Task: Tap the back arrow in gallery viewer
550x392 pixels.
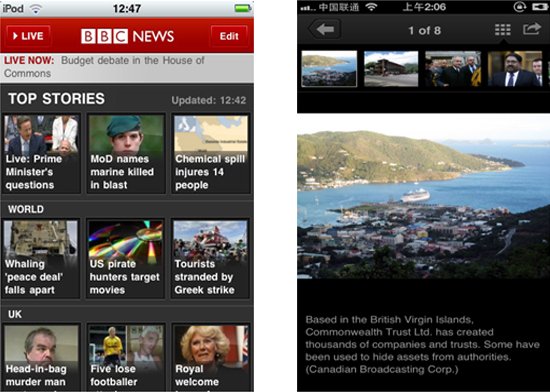Action: [x=325, y=29]
